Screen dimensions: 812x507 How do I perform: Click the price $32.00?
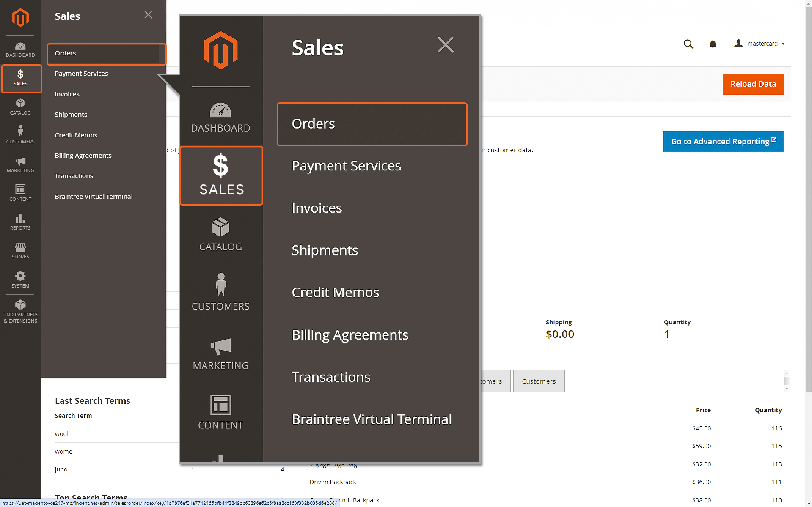pyautogui.click(x=702, y=464)
